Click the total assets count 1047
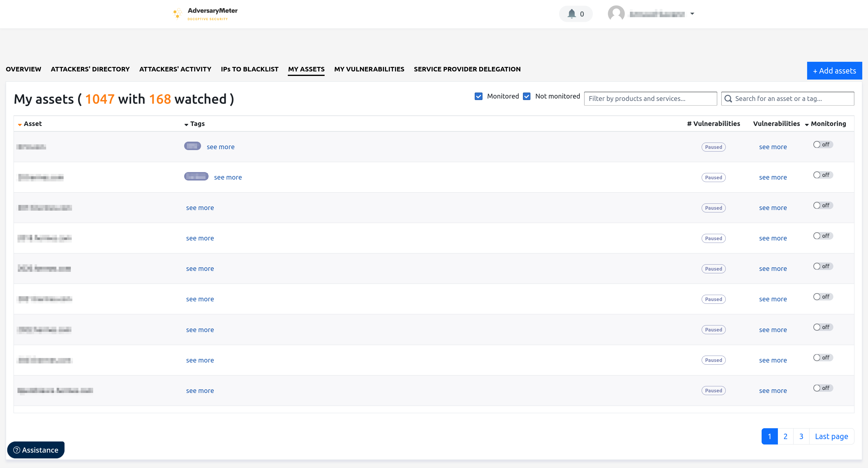This screenshot has width=868, height=468. 100,99
